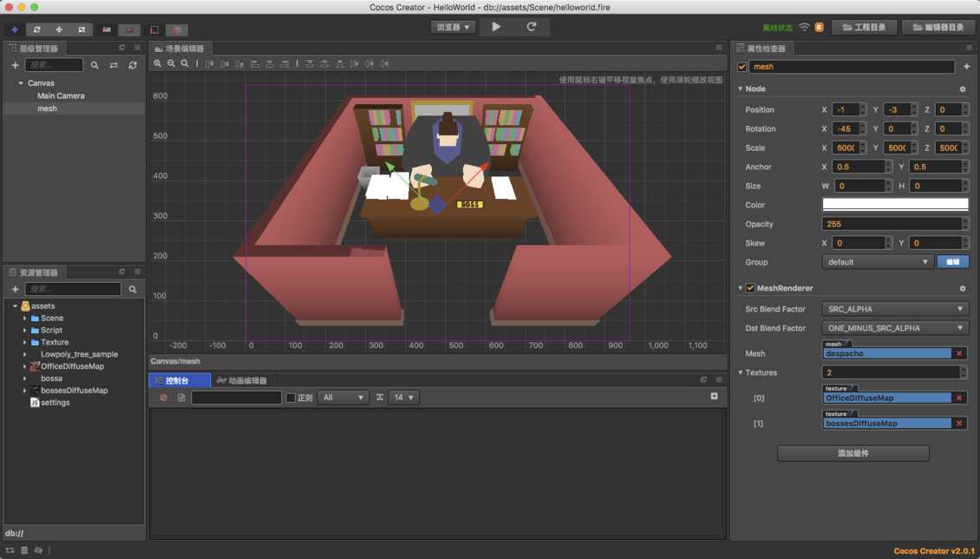Open the white Color swatch picker
The height and width of the screenshot is (559, 980).
pos(895,205)
